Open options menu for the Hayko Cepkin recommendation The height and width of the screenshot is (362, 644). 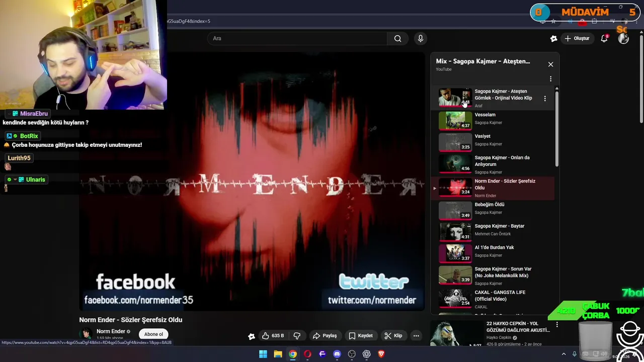[556, 325]
